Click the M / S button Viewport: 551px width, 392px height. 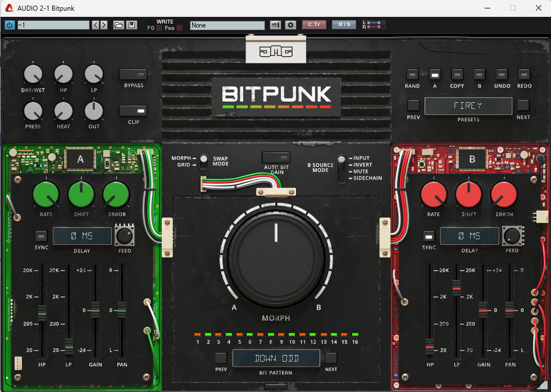(344, 25)
